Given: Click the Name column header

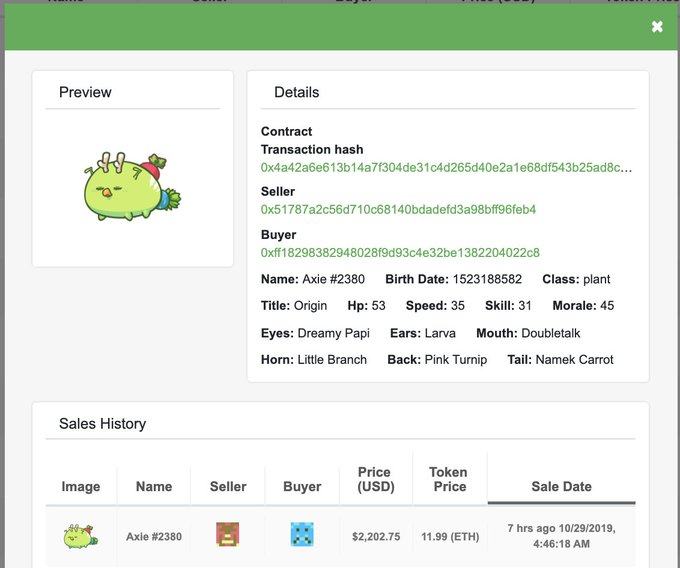Looking at the screenshot, I should pyautogui.click(x=154, y=486).
